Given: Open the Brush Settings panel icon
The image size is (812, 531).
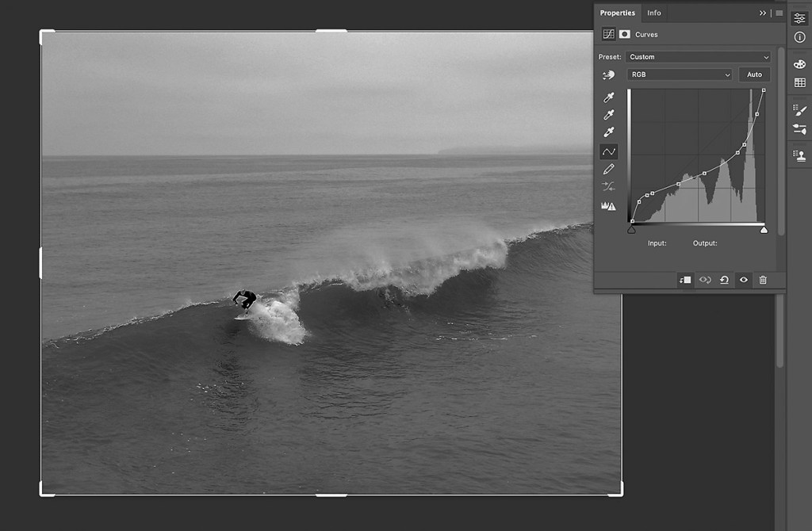Looking at the screenshot, I should pos(799,110).
